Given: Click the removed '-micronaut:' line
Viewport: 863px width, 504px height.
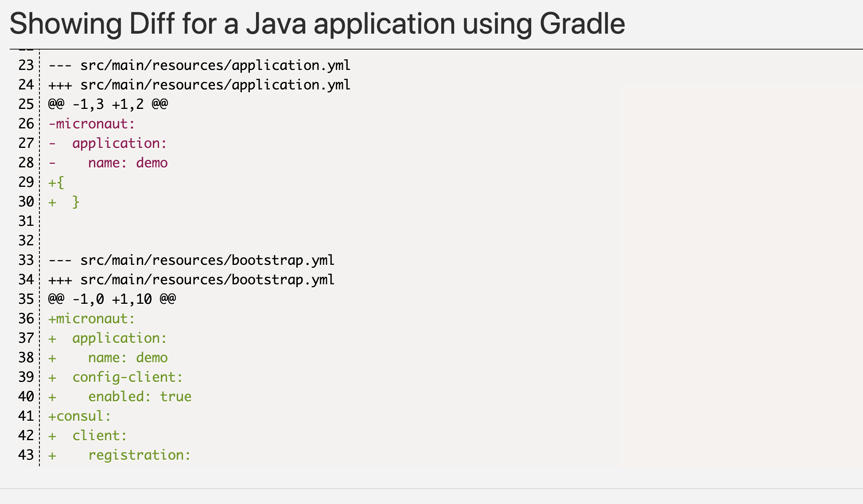Looking at the screenshot, I should 91,124.
